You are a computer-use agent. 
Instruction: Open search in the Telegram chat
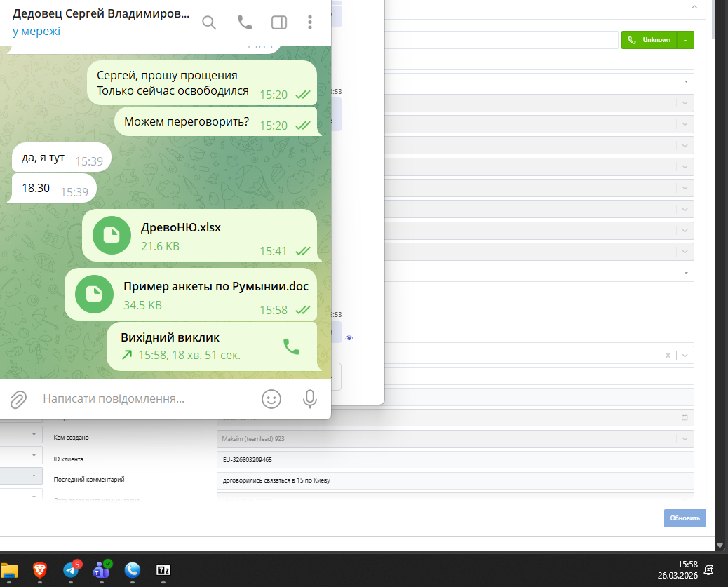tap(209, 22)
